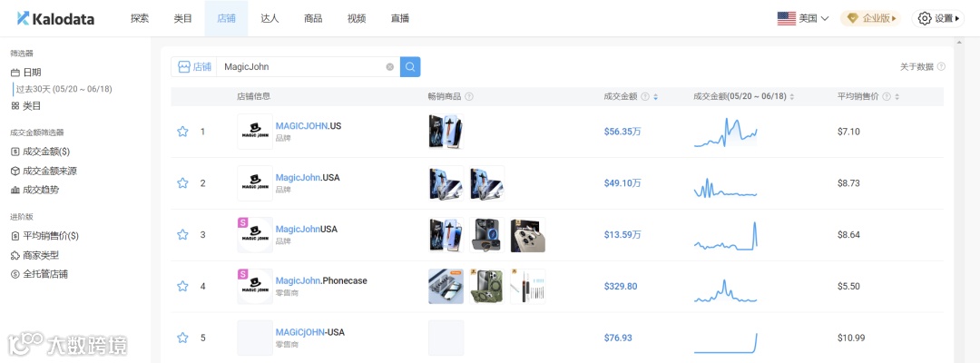The image size is (980, 363).
Task: Favorite the MAGiCjOHN-USA shop star
Action: click(182, 338)
